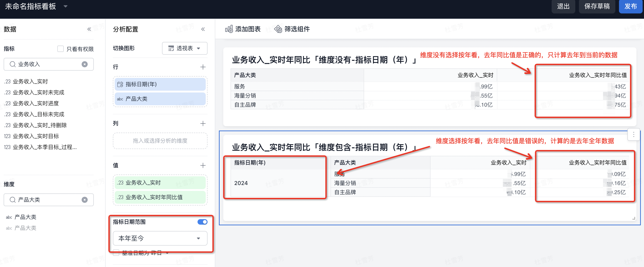This screenshot has width=644, height=267.
Task: Check the 只看有权限 checkbox
Action: click(x=61, y=49)
